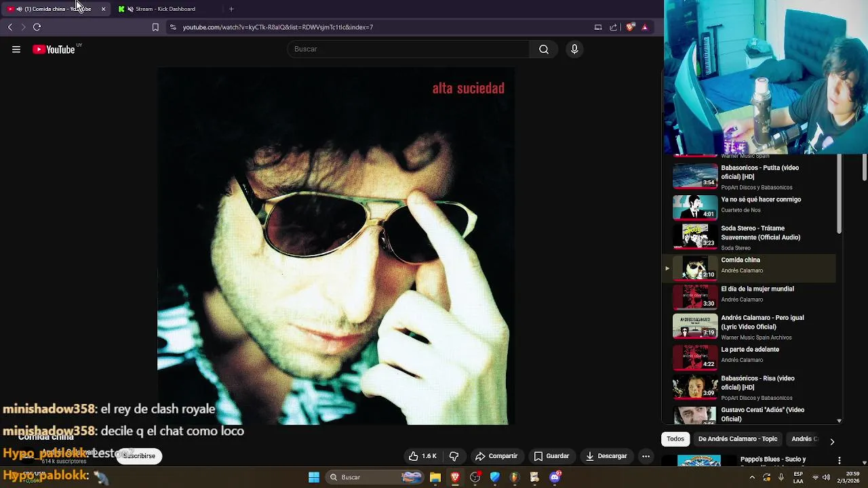868x488 pixels.
Task: Open Windows Start menu
Action: (314, 477)
